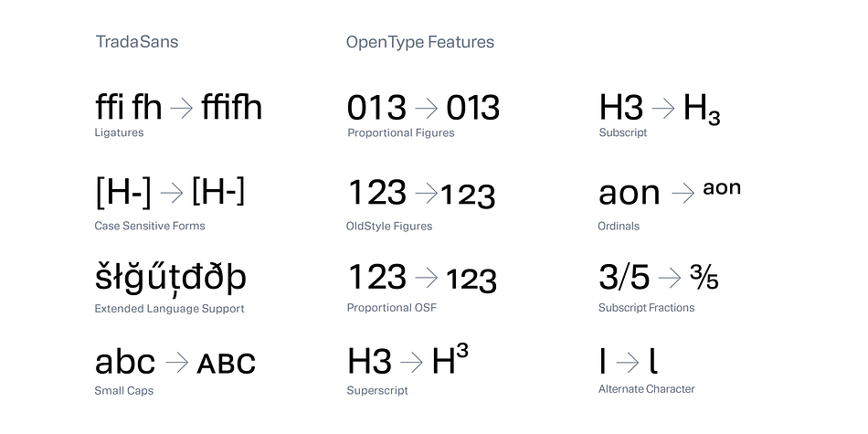Click the arrow in the Small Caps example
Image resolution: width=868 pixels, height=434 pixels.
tap(177, 363)
